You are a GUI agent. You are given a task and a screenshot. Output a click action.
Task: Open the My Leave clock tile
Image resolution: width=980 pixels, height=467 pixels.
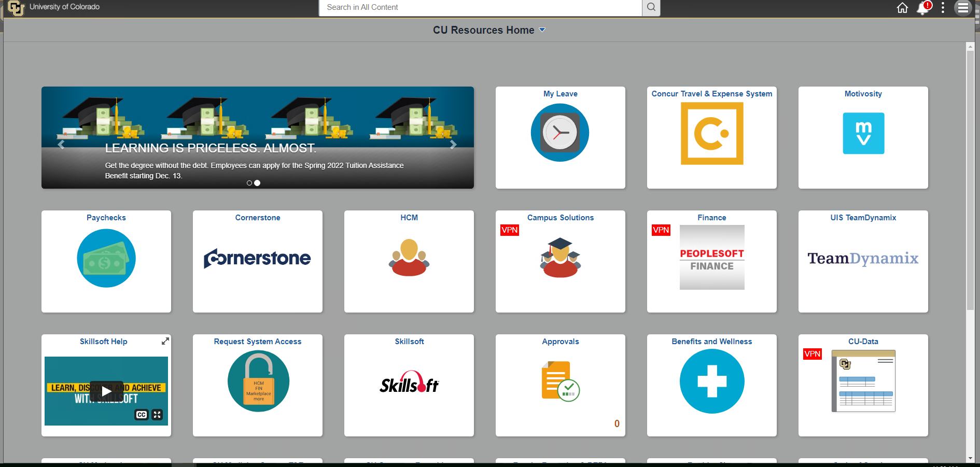560,133
